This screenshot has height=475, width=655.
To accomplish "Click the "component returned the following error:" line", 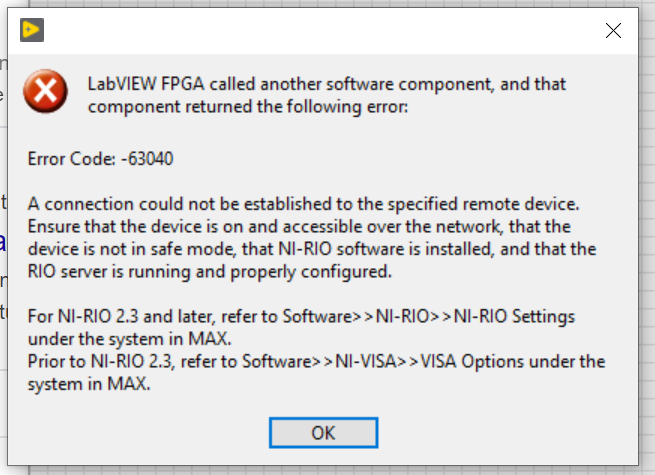I will coord(248,107).
